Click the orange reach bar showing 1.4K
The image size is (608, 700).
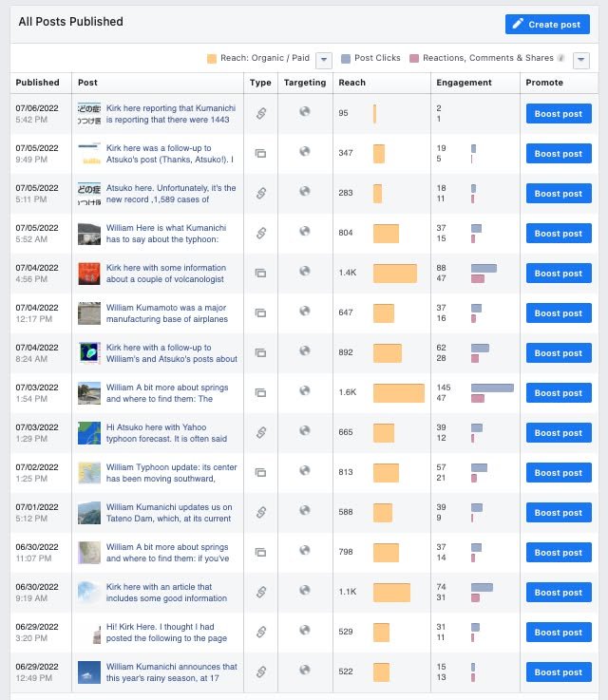point(394,274)
